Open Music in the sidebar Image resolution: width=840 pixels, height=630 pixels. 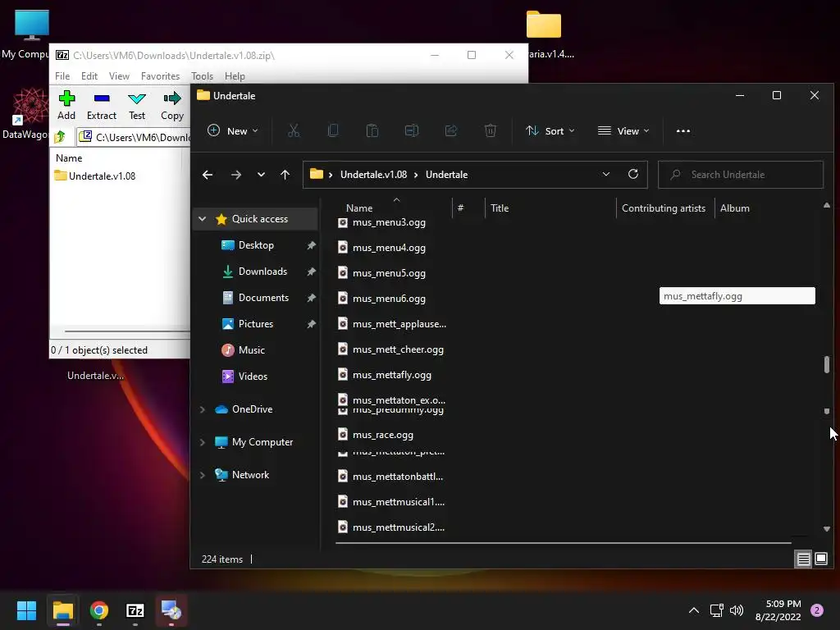pyautogui.click(x=251, y=349)
